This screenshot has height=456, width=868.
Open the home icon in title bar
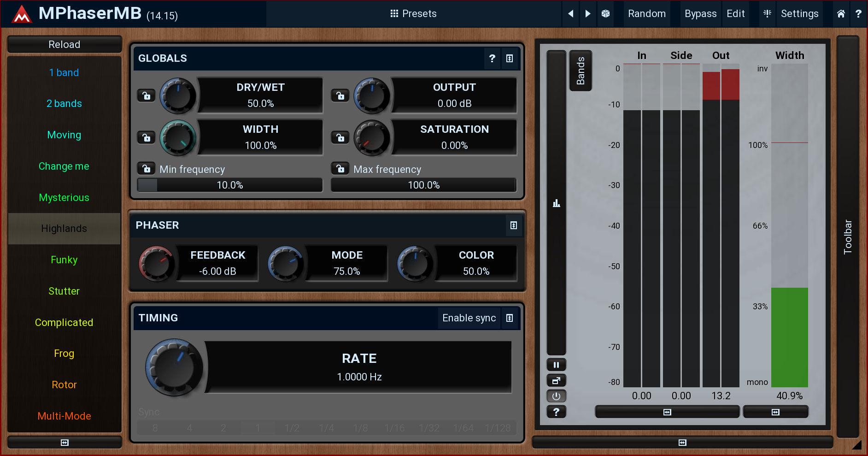[840, 14]
